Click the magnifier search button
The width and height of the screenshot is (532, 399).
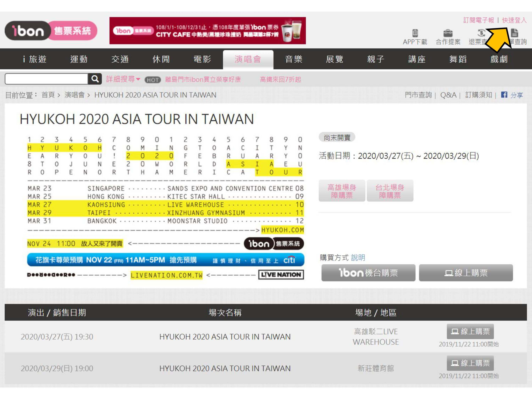[x=95, y=79]
